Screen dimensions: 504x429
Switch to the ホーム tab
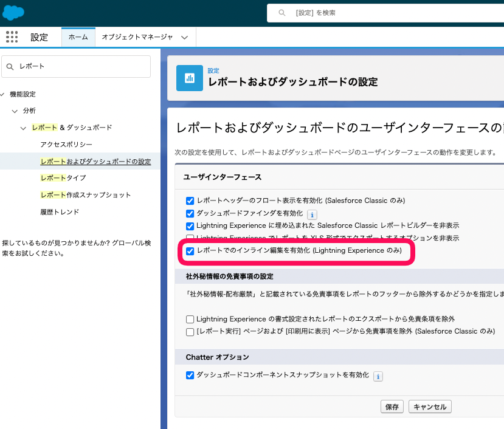(x=78, y=37)
